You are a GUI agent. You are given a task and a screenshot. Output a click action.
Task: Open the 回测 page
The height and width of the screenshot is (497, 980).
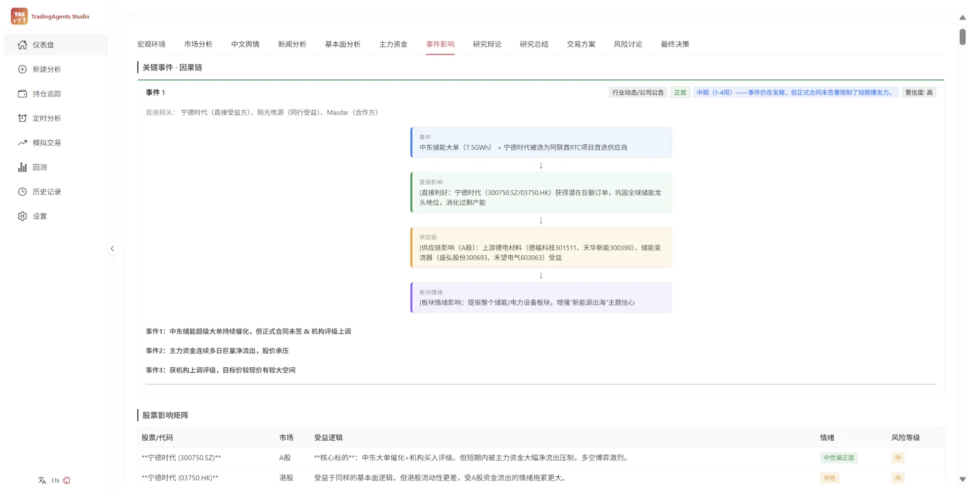(56, 167)
